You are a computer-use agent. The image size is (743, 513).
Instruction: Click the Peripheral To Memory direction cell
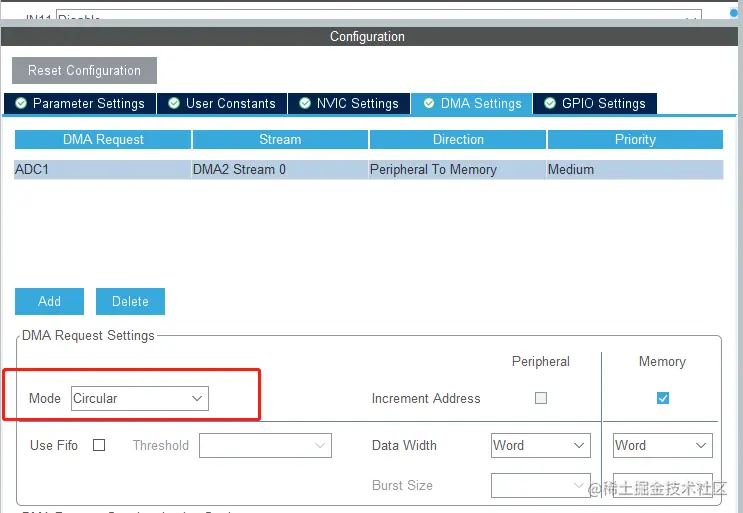coord(458,170)
